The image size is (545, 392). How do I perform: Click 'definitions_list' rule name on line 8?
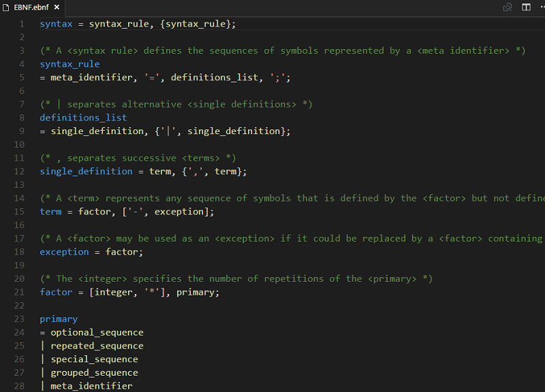pos(83,118)
